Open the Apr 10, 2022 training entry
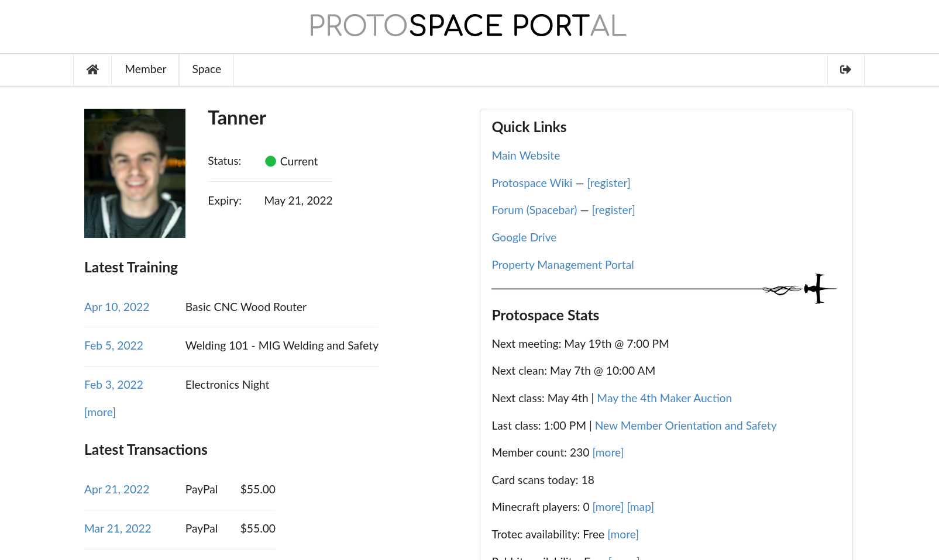Image resolution: width=939 pixels, height=560 pixels. tap(116, 307)
